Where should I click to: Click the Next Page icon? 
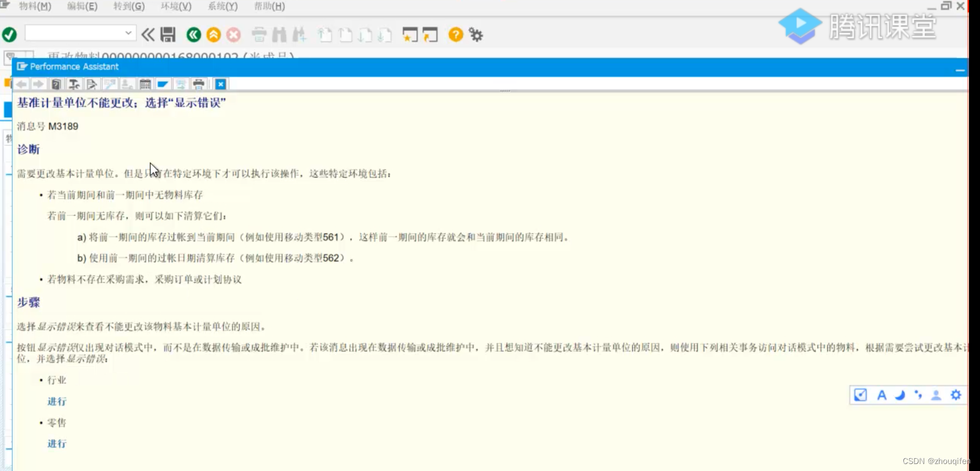click(x=365, y=35)
